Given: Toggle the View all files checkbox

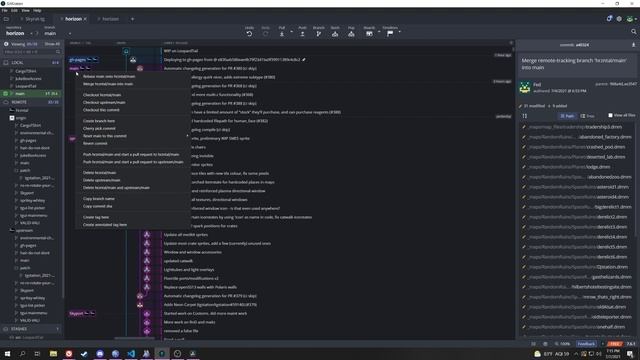Looking at the screenshot, I should [611, 116].
